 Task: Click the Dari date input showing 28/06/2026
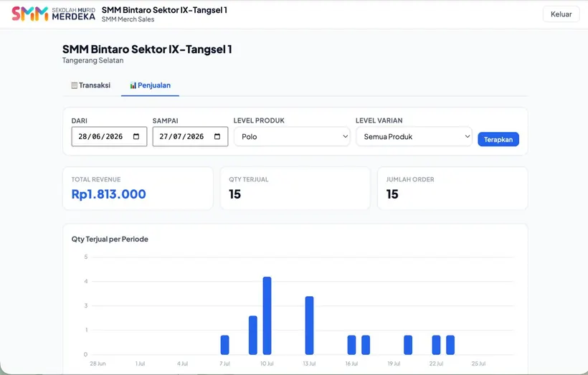coord(109,136)
